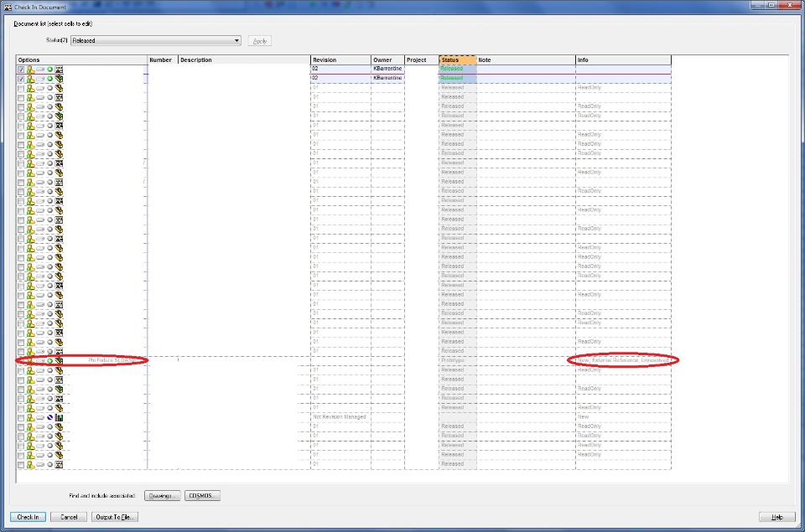
Task: Click the Drawings... button
Action: [x=162, y=496]
